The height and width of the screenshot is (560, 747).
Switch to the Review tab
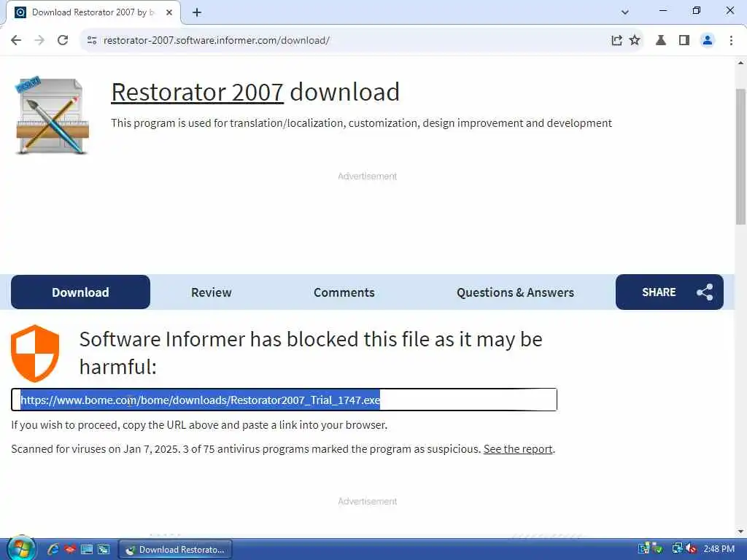point(211,292)
